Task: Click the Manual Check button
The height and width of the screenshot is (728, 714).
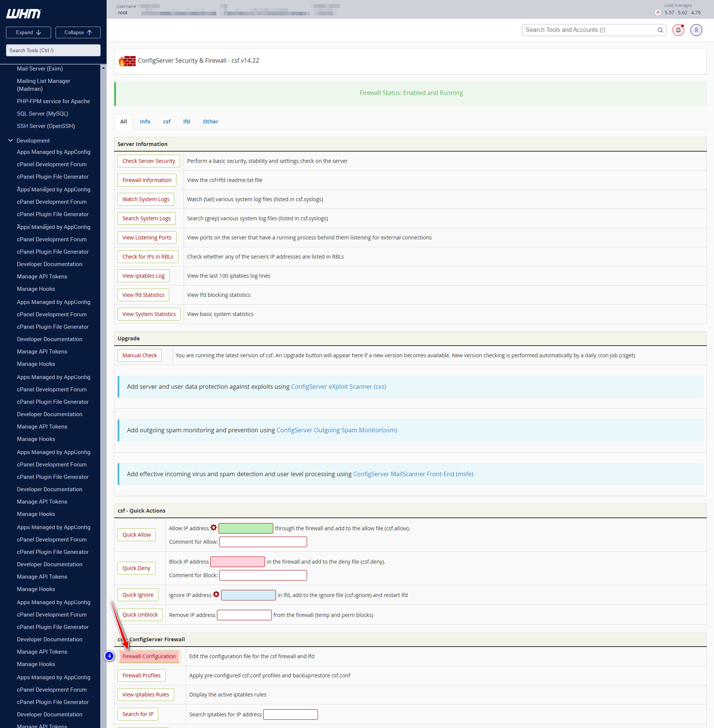Action: tap(139, 355)
